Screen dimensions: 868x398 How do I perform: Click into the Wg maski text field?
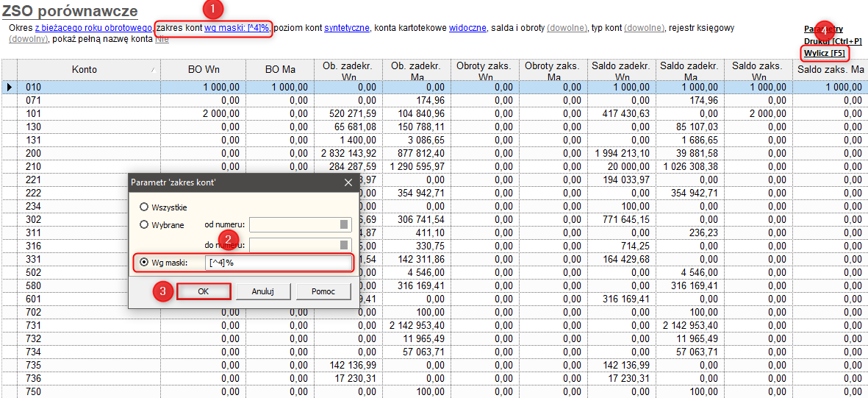279,263
